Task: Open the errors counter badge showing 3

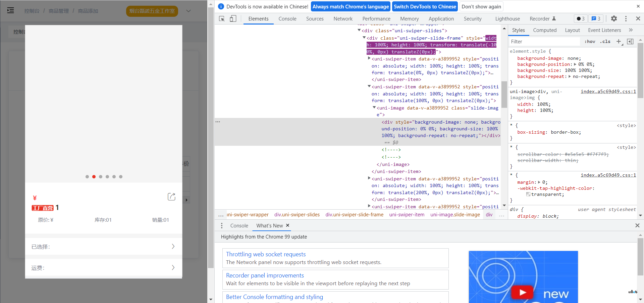Action: pos(581,19)
